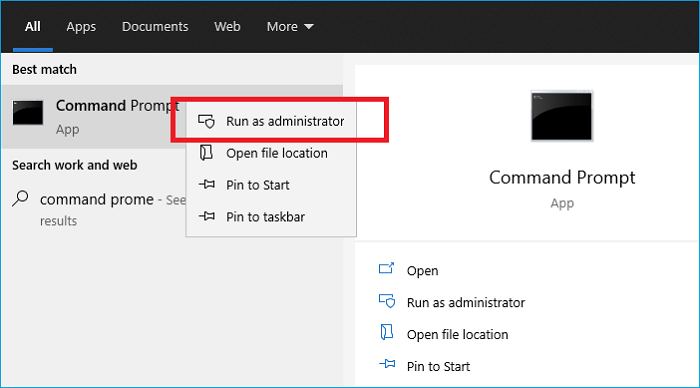The width and height of the screenshot is (700, 388).
Task: Click Open file location in the preview pane
Action: 457,334
